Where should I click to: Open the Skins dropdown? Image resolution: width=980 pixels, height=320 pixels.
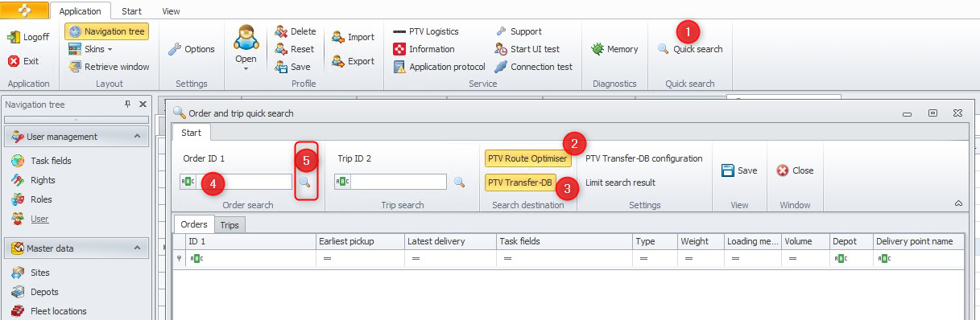[x=91, y=49]
